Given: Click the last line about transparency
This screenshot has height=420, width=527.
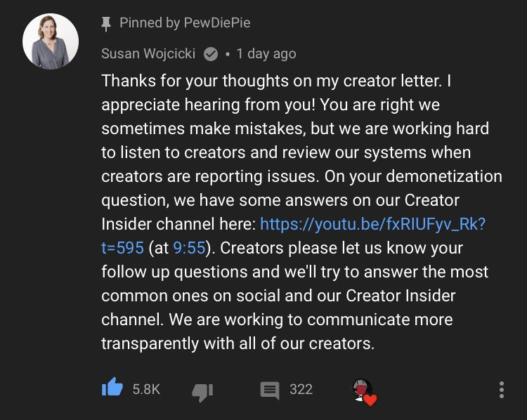Looking at the screenshot, I should click(x=238, y=343).
